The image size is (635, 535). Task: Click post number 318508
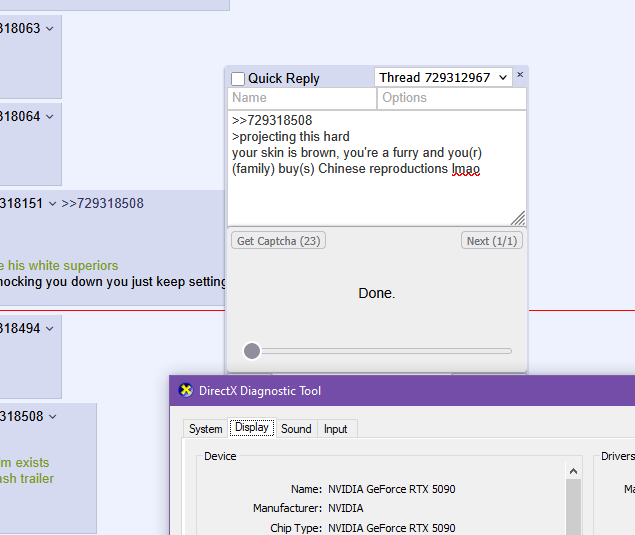point(21,416)
